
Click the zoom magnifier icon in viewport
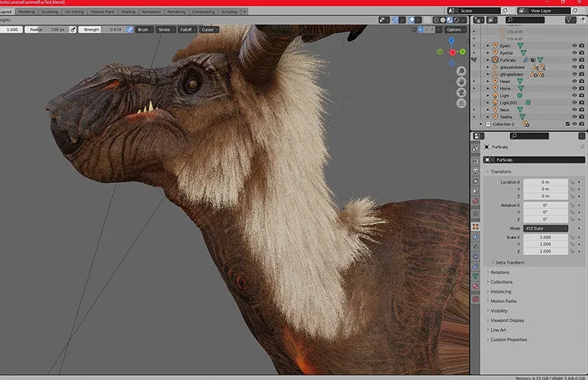461,71
